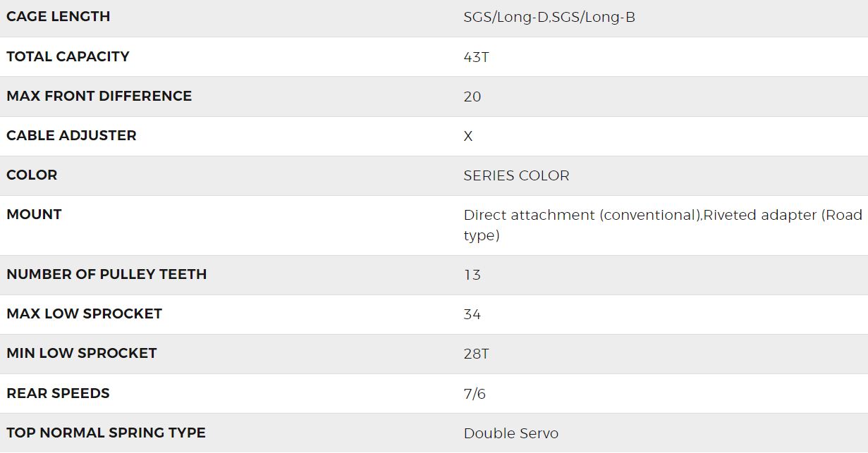Click the COLOR row label
This screenshot has height=453, width=868.
pyautogui.click(x=32, y=175)
